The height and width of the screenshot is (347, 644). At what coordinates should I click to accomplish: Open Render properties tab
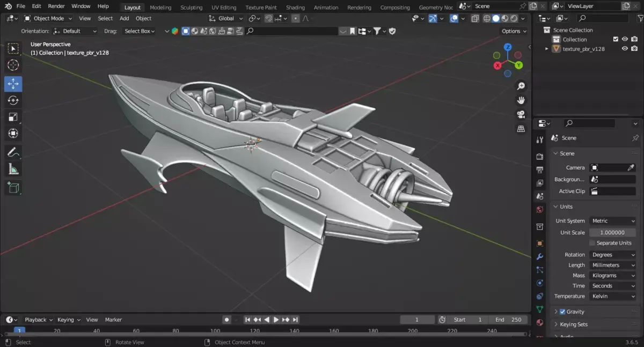click(540, 157)
